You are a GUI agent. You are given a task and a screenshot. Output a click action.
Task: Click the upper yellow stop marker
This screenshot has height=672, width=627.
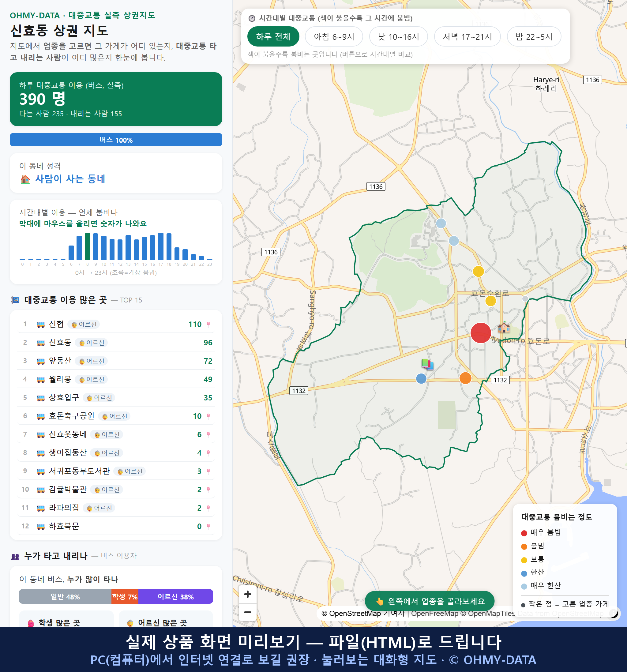coord(478,271)
